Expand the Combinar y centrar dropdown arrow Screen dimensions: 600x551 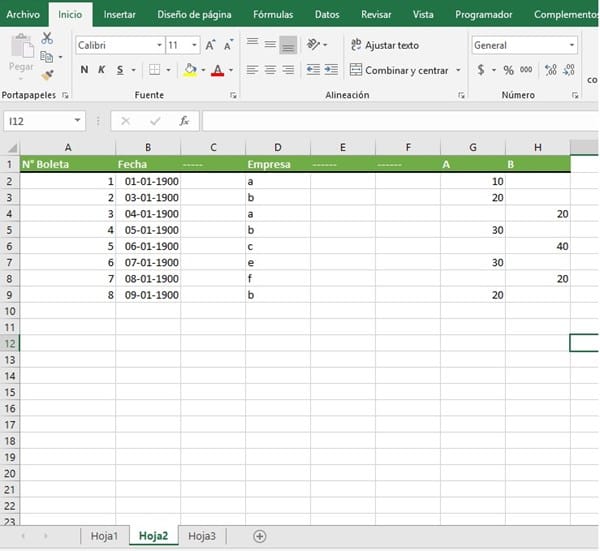click(x=458, y=71)
